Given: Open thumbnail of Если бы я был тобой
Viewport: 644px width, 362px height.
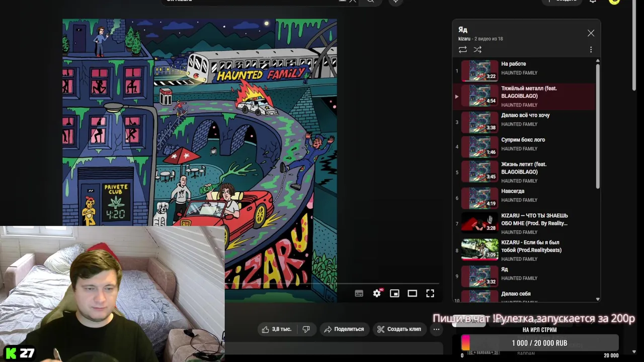Looking at the screenshot, I should [x=479, y=250].
